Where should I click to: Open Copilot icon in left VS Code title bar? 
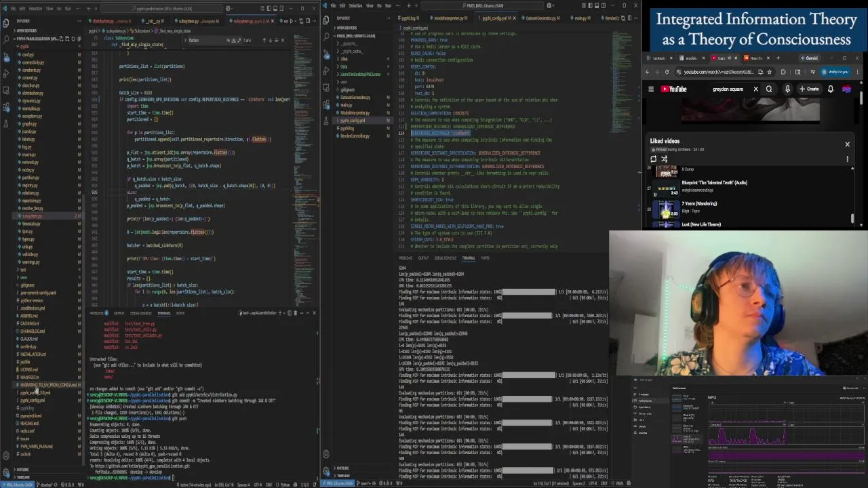[228, 8]
